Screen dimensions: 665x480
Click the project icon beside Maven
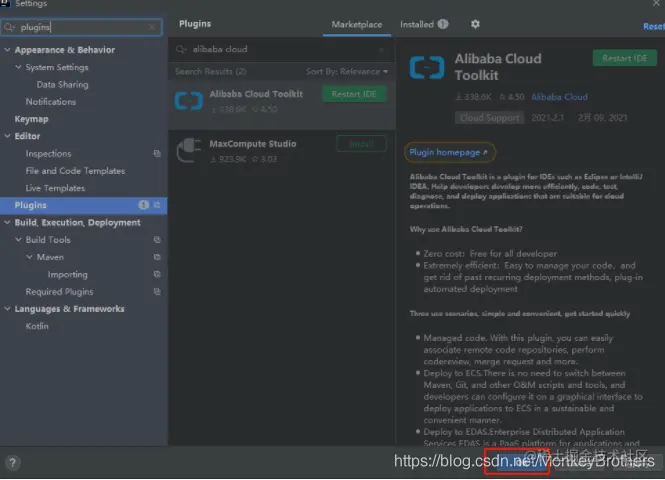(157, 257)
